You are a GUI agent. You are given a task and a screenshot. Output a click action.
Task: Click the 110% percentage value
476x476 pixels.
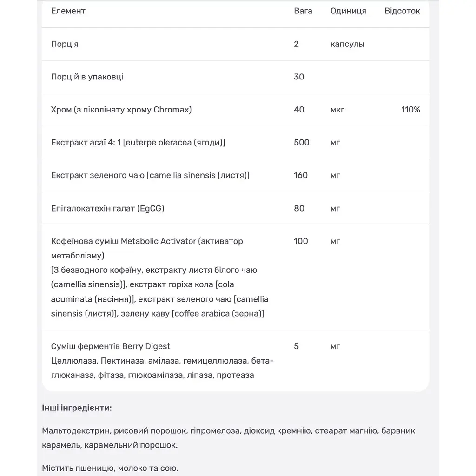pyautogui.click(x=411, y=110)
